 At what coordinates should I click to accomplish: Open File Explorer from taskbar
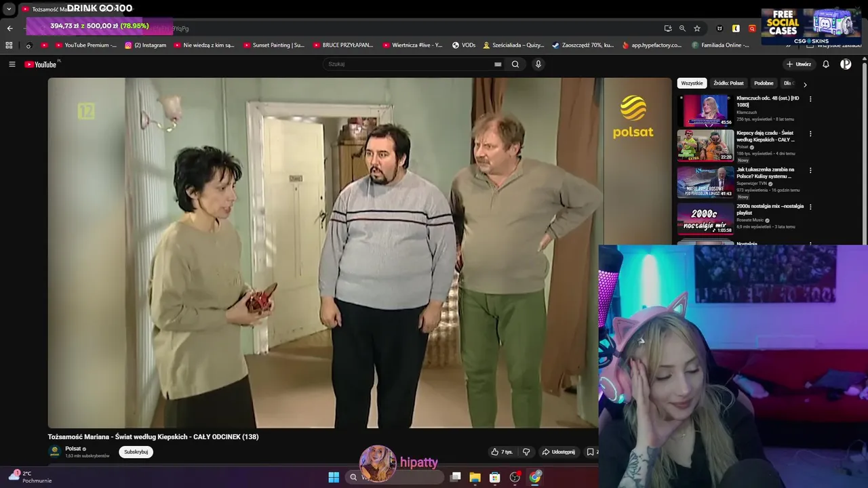click(x=475, y=477)
